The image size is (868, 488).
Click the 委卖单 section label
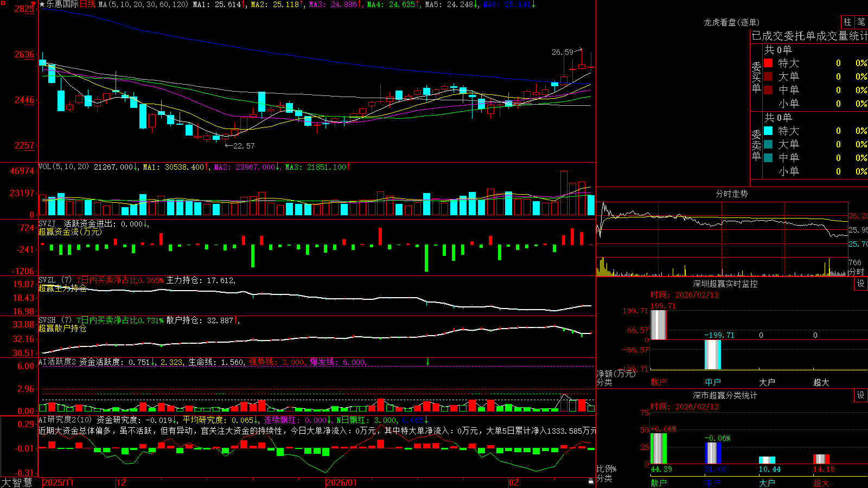tap(756, 145)
